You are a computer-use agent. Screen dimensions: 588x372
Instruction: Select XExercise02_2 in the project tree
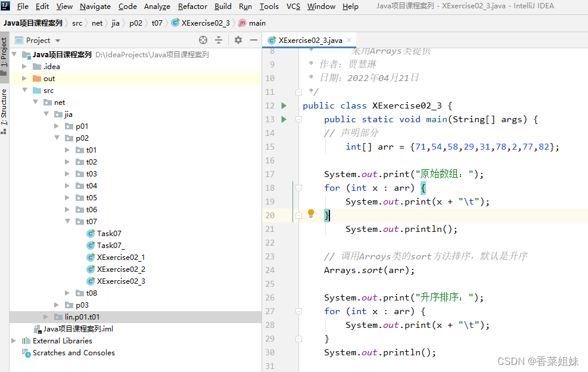[x=121, y=269]
